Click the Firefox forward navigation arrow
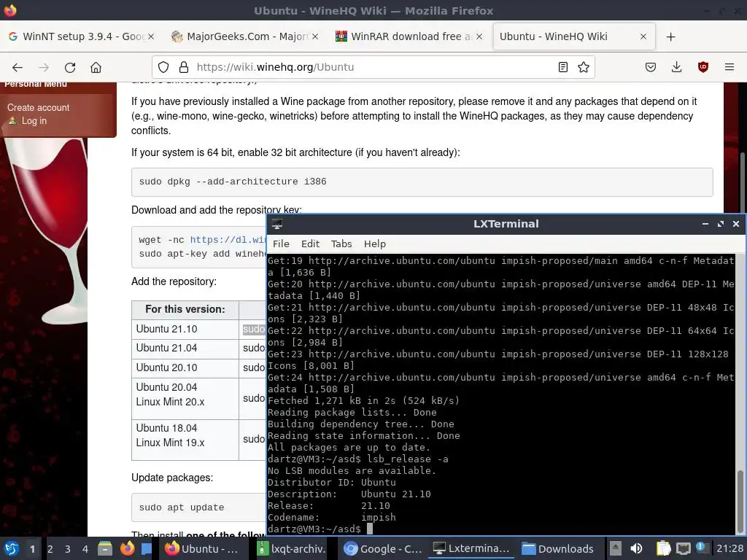Viewport: 747px width, 560px height. (44, 68)
